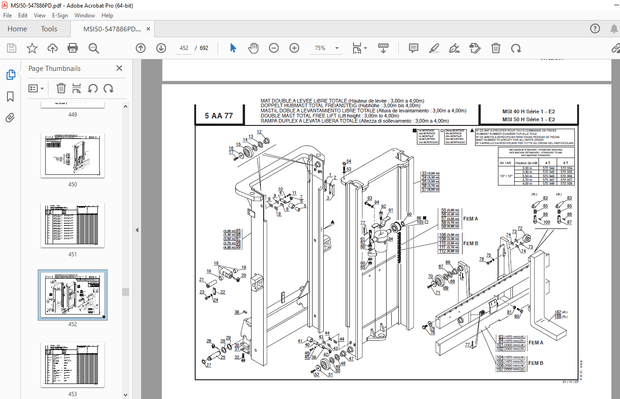620x399 pixels.
Task: Select page 451 thumbnail
Action: click(72, 225)
